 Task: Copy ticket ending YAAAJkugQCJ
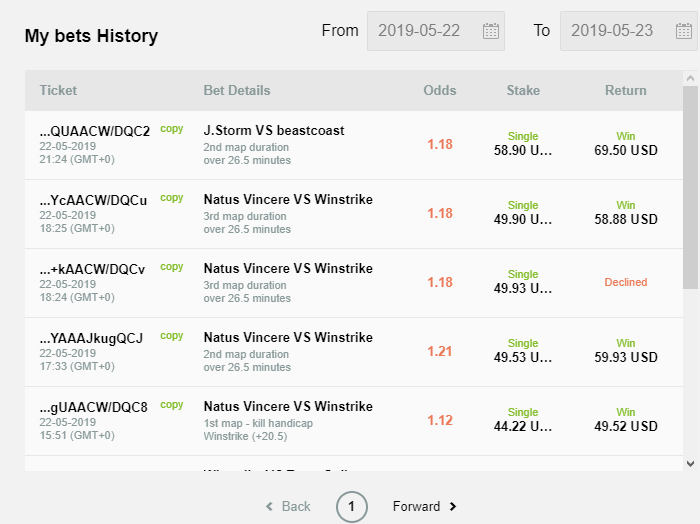pyautogui.click(x=172, y=336)
